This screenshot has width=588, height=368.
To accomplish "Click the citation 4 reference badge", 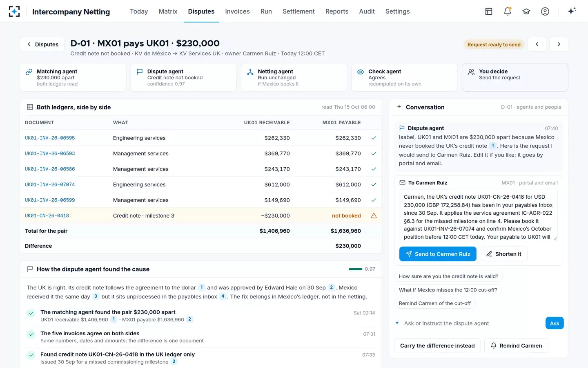I will click(x=223, y=296).
